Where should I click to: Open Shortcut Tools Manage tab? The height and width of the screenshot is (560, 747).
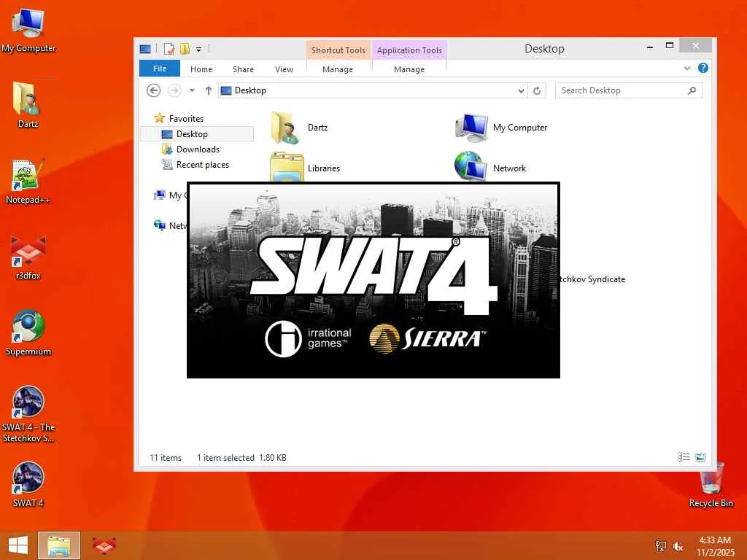[338, 69]
